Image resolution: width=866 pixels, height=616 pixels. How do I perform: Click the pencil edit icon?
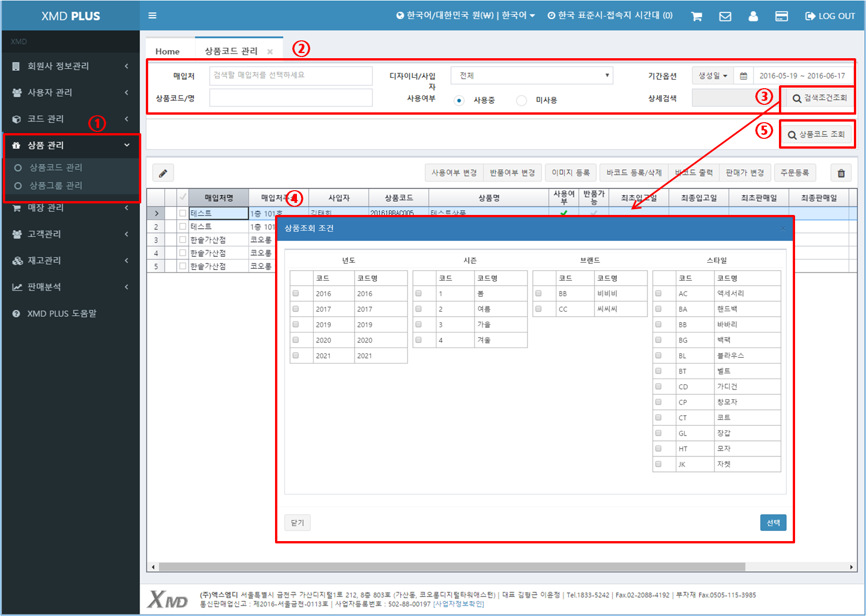tap(163, 173)
